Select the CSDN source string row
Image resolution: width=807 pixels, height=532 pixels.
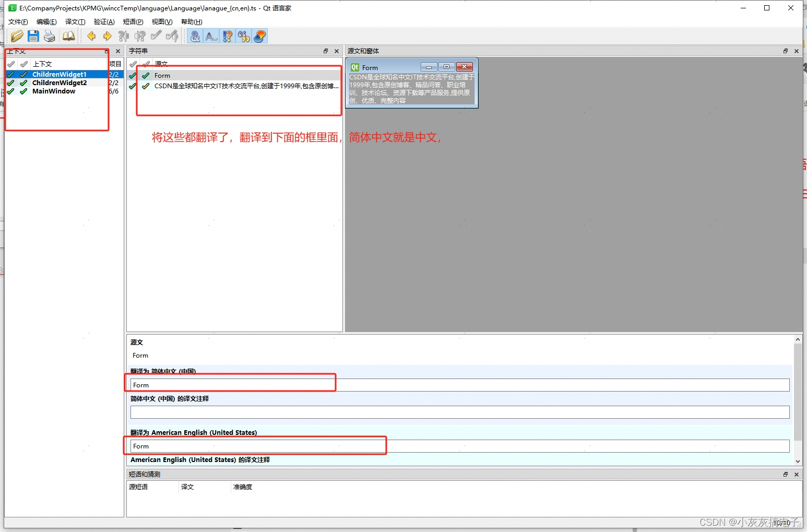(x=234, y=86)
